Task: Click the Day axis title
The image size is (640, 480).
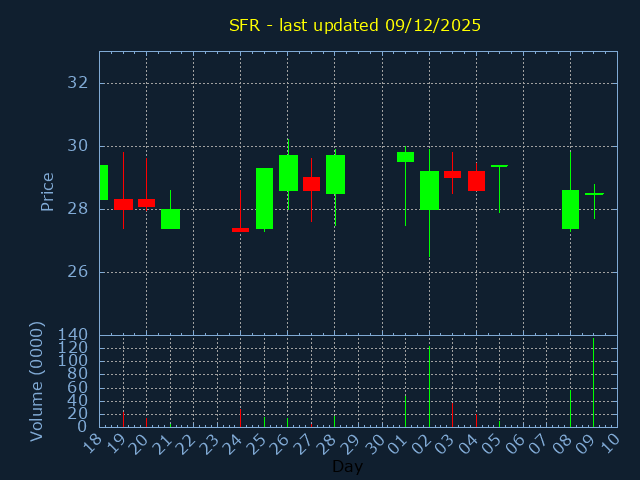Action: pyautogui.click(x=347, y=466)
